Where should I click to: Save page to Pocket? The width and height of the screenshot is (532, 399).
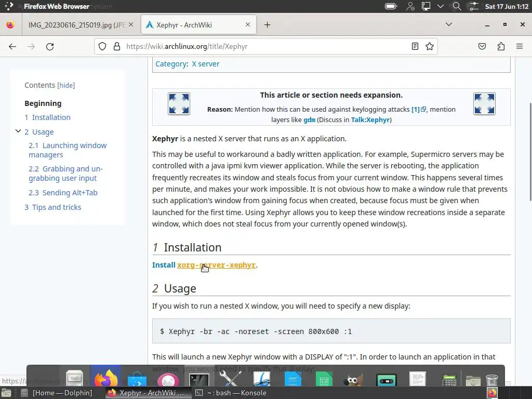click(x=482, y=46)
